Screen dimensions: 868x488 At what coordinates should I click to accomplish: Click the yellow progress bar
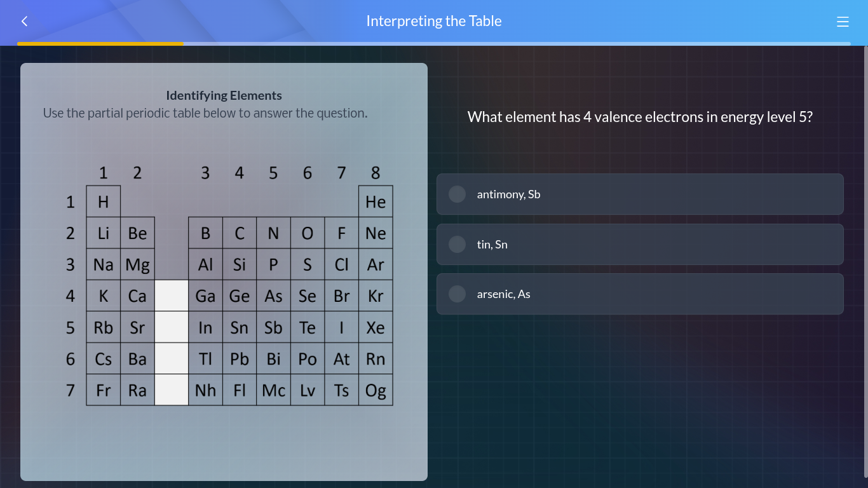click(x=100, y=44)
